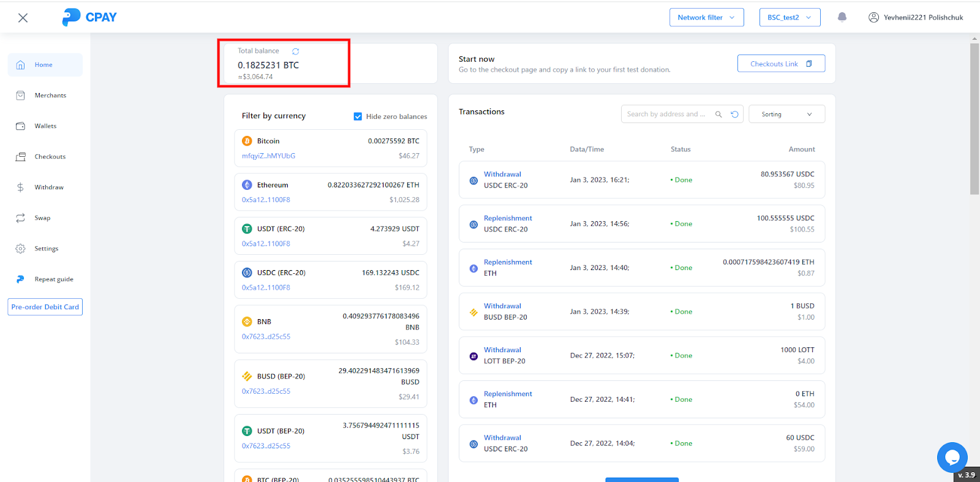Open the BSC_test2 merchant dropdown
Image resolution: width=980 pixels, height=482 pixels.
pyautogui.click(x=790, y=17)
